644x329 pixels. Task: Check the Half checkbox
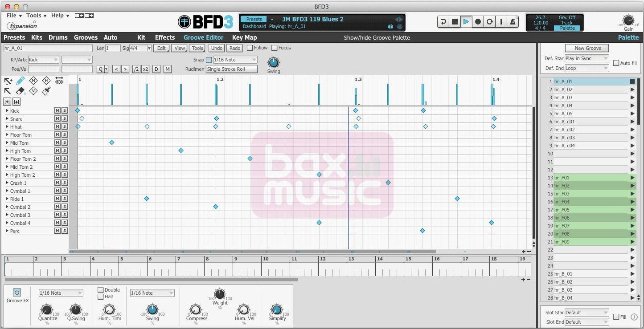pos(100,297)
